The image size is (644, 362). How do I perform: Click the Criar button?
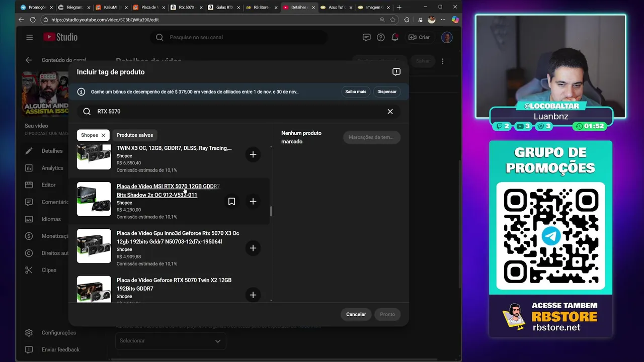click(419, 37)
